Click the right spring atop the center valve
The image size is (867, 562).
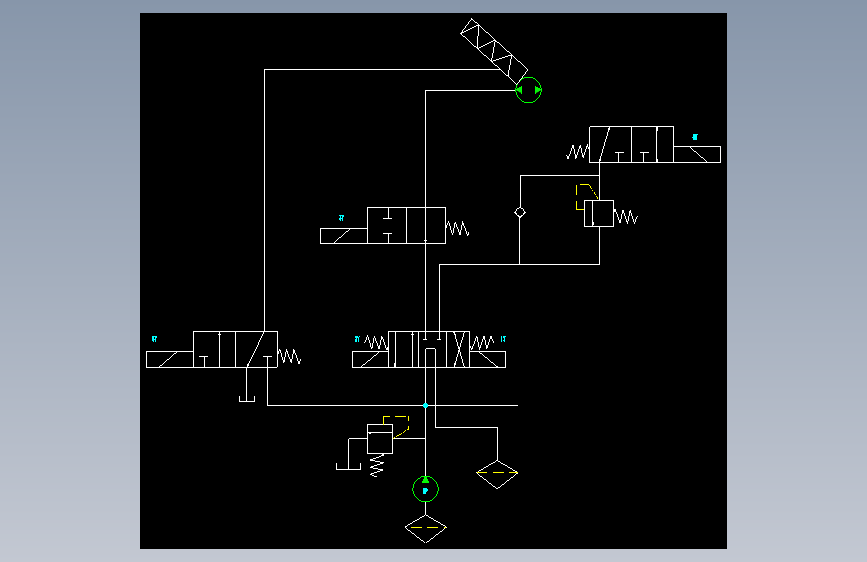482,342
